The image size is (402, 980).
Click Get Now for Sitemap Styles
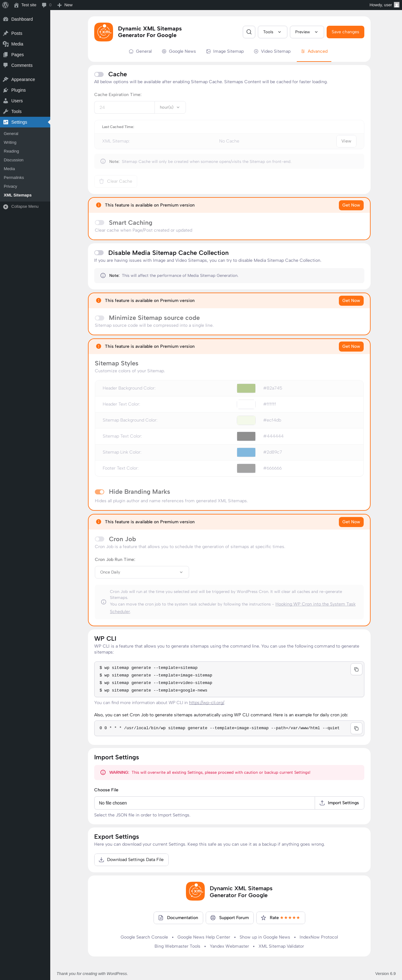tap(351, 346)
